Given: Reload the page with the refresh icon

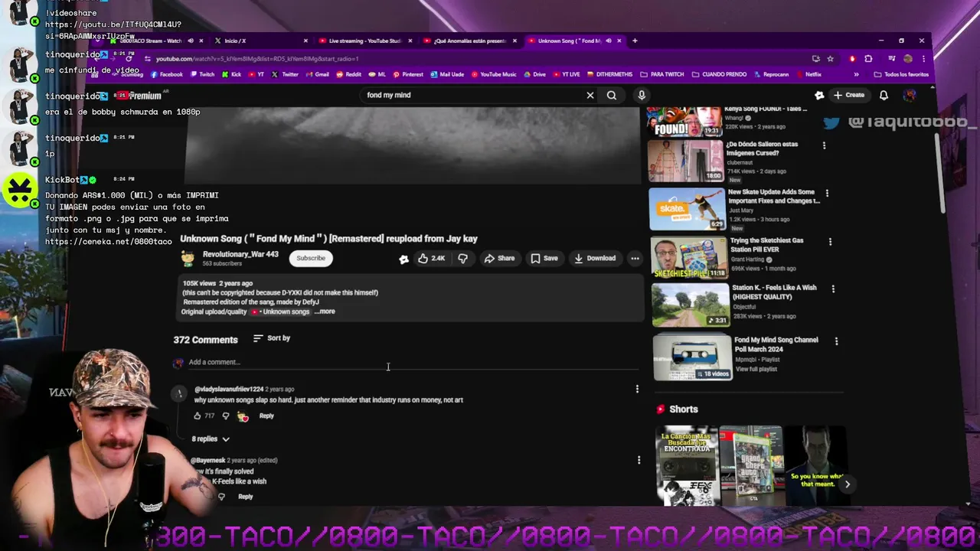Looking at the screenshot, I should pos(129,59).
